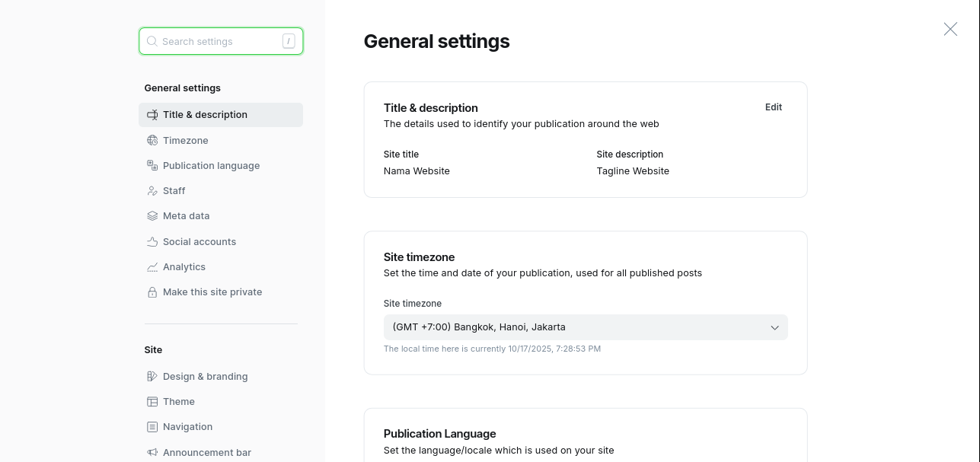The image size is (980, 462).
Task: Click the Publication language icon
Action: 152,165
